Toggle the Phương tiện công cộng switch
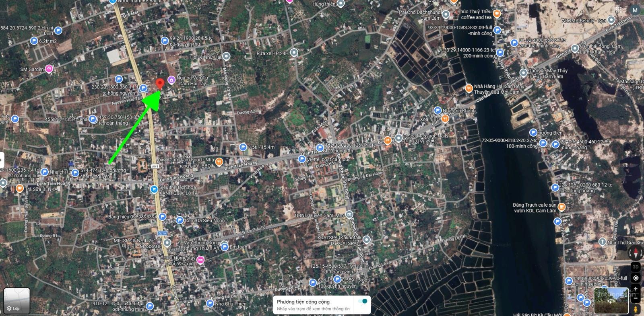The image size is (644, 316). click(363, 301)
